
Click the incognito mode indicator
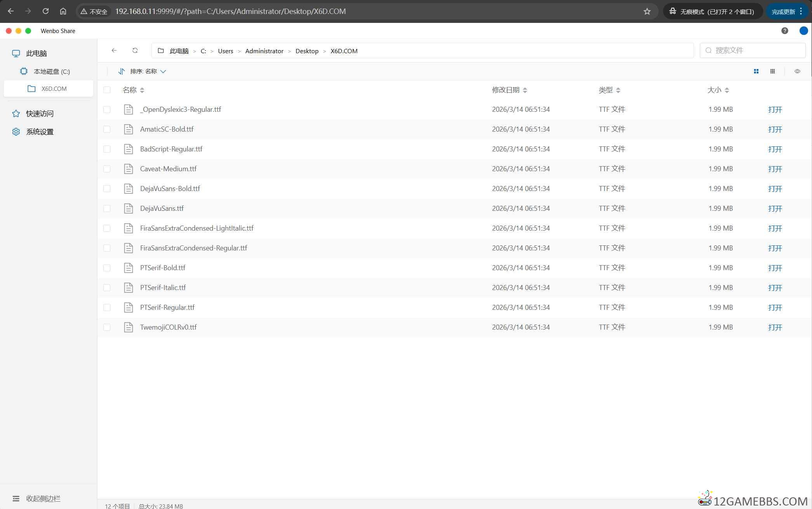pos(712,11)
